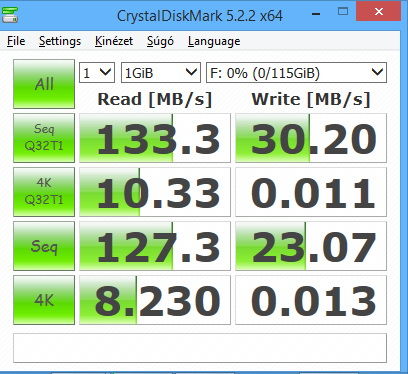Click the Seq Q32T1 write result 30.20
Image resolution: width=408 pixels, height=374 pixels.
pyautogui.click(x=311, y=138)
